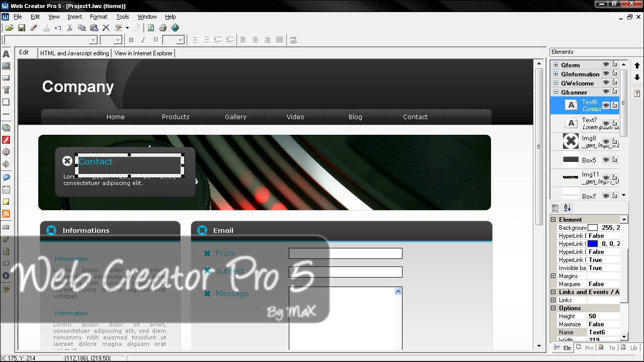Screen dimensions: 644x362
Task: Open the Tools menu
Action: (123, 17)
